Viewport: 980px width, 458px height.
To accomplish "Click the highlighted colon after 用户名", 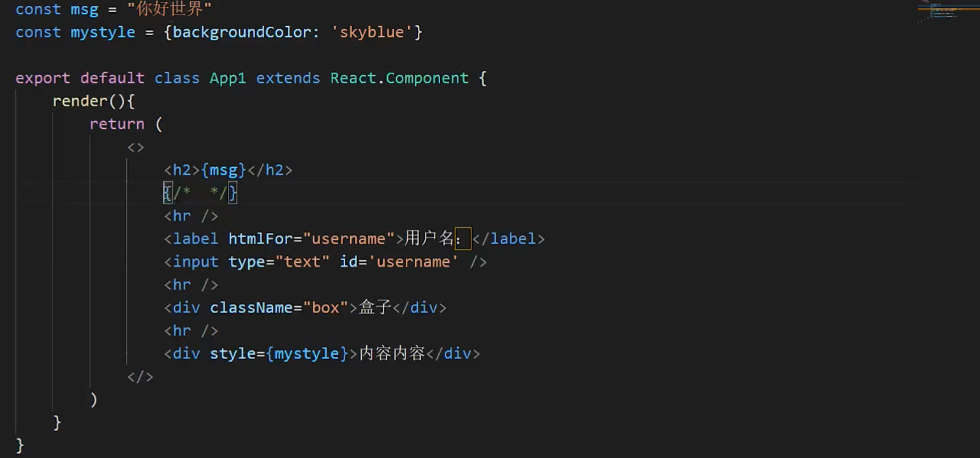I will pos(462,239).
